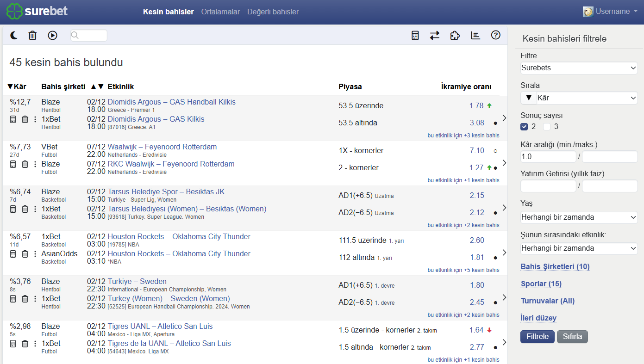The height and width of the screenshot is (364, 644).
Task: Open the 'Şunun sırasındaki etkinlik' dropdown
Action: pyautogui.click(x=579, y=248)
